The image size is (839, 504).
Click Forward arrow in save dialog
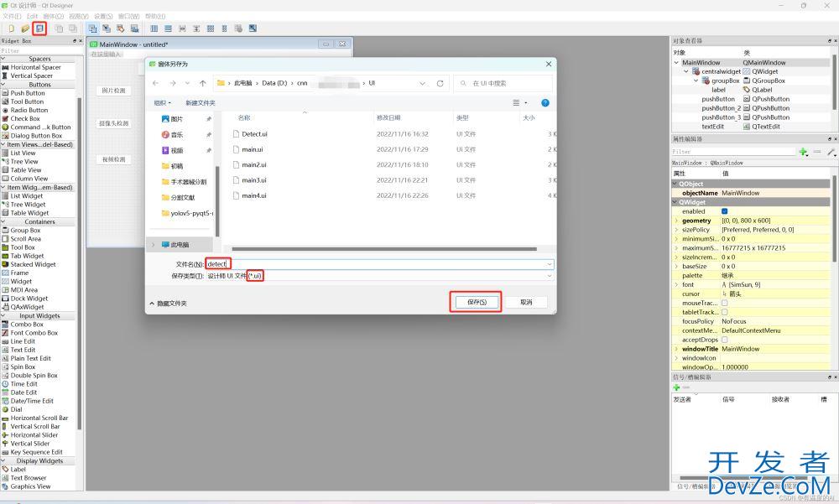[x=173, y=84]
